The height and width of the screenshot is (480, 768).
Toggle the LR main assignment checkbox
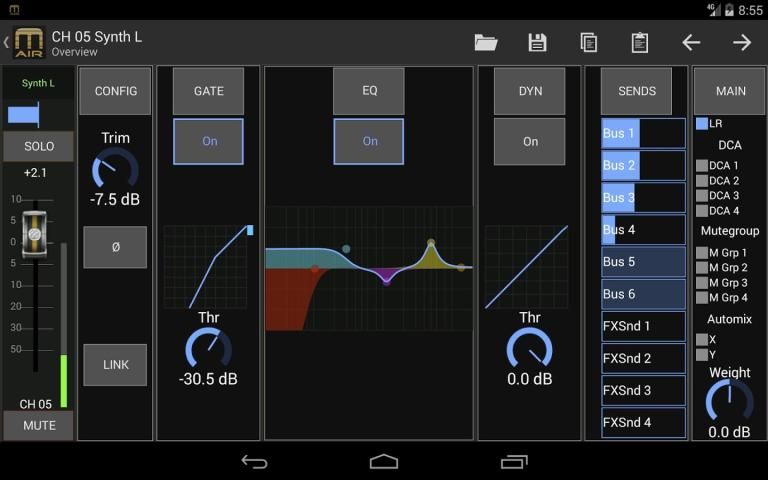[x=702, y=124]
